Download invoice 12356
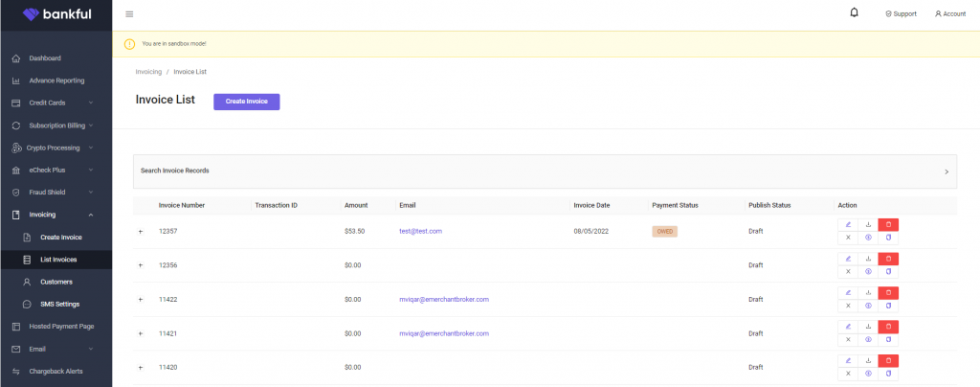This screenshot has height=387, width=980. click(x=868, y=259)
